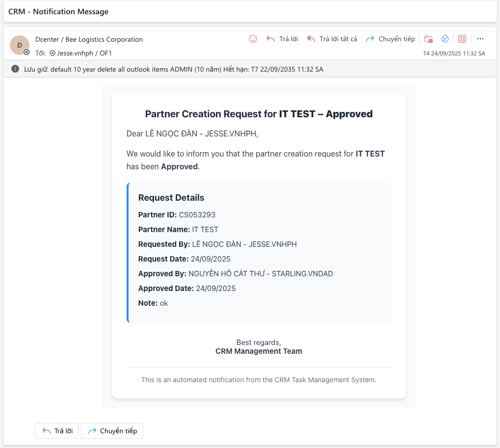The height and width of the screenshot is (448, 500).
Task: Click the Trả lời toolbar label
Action: pos(289,39)
